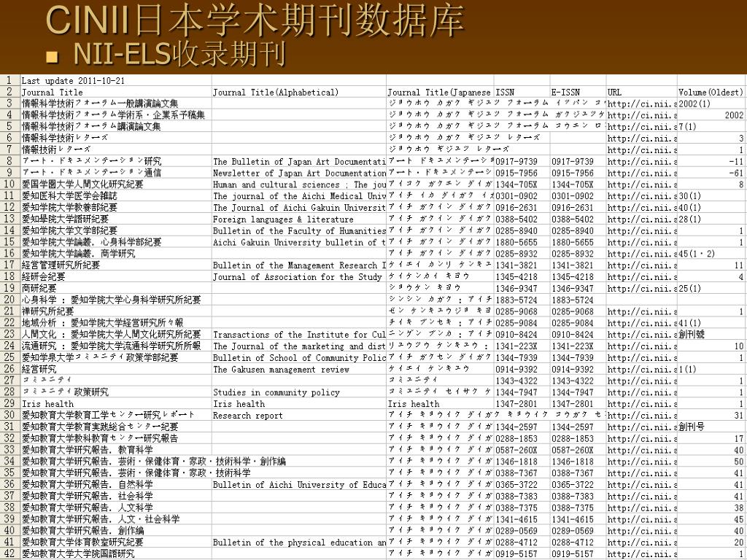Select '経研会紀要' journal title cell
This screenshot has width=747, height=560.
pyautogui.click(x=116, y=276)
